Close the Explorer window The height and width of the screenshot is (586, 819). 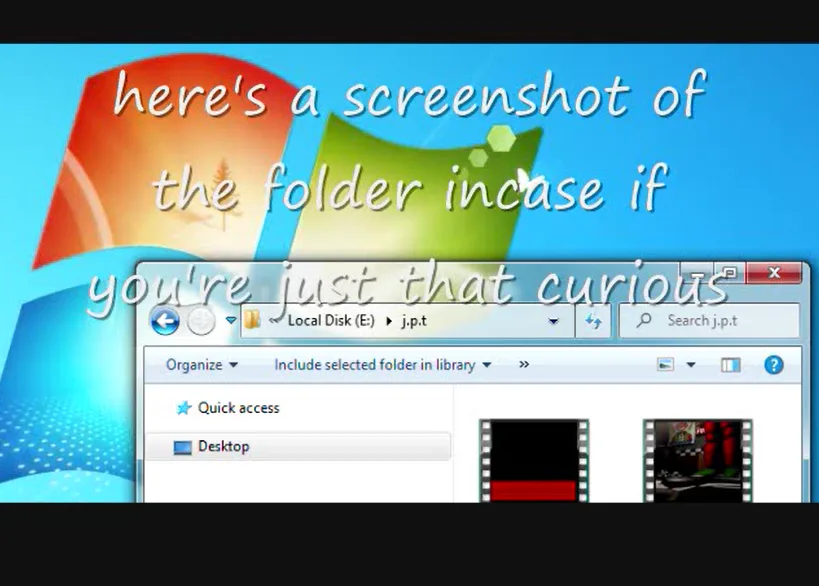point(774,272)
